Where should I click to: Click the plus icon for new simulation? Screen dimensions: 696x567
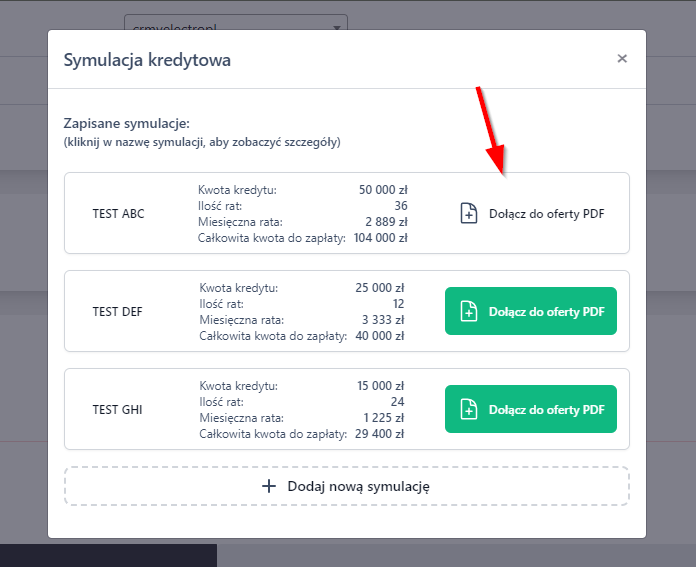point(268,486)
